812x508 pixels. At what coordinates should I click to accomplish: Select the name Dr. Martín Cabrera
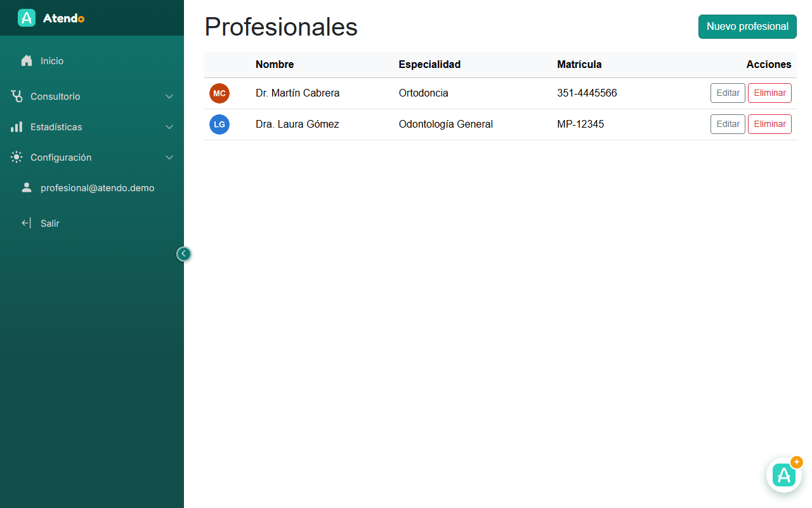coord(298,93)
